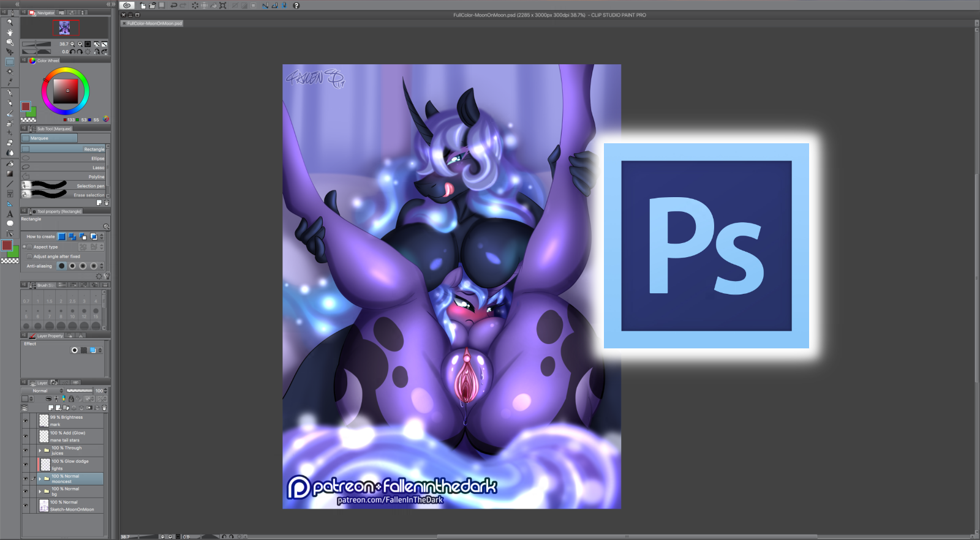The height and width of the screenshot is (540, 980).
Task: Expand the juices layer folder
Action: [40, 451]
